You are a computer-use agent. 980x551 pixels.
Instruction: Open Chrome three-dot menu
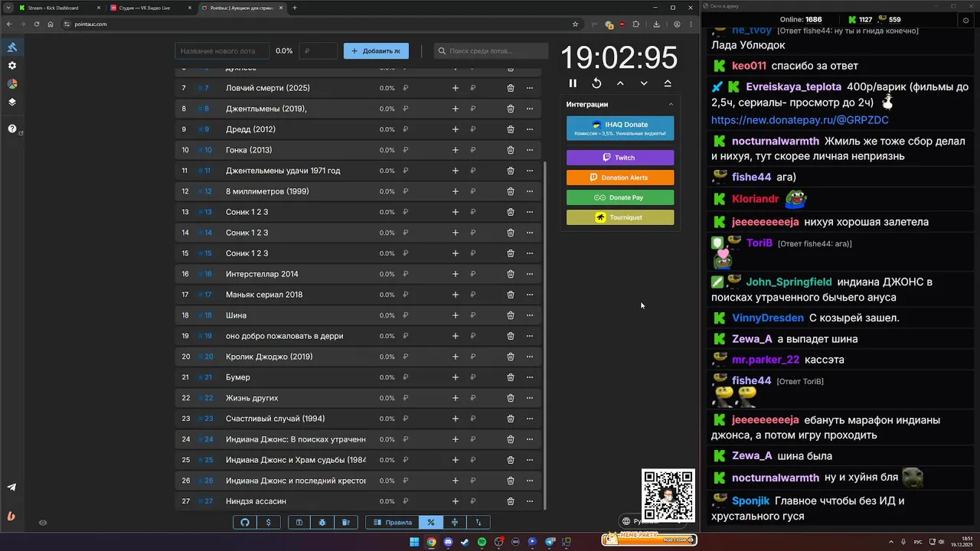pos(691,24)
